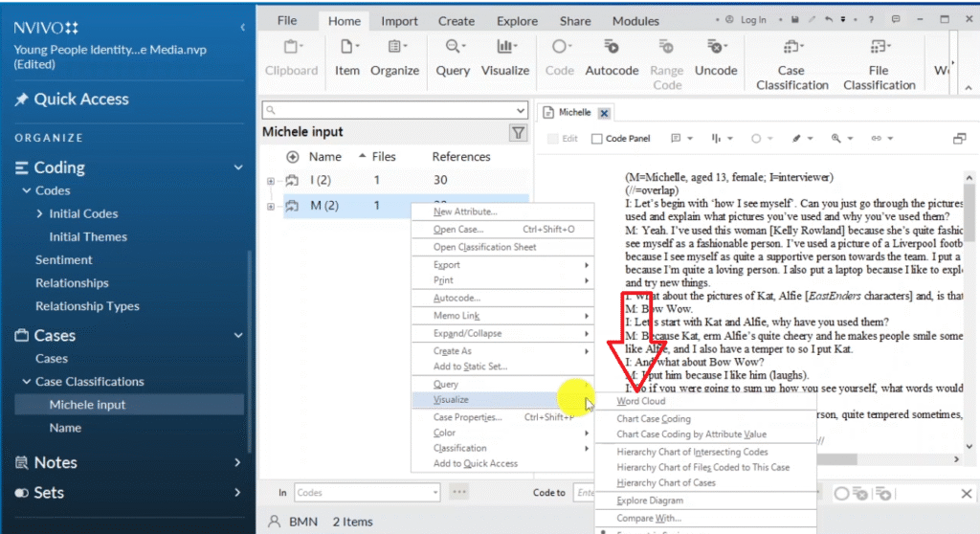The height and width of the screenshot is (534, 980).
Task: Click the search input field
Action: (x=392, y=110)
